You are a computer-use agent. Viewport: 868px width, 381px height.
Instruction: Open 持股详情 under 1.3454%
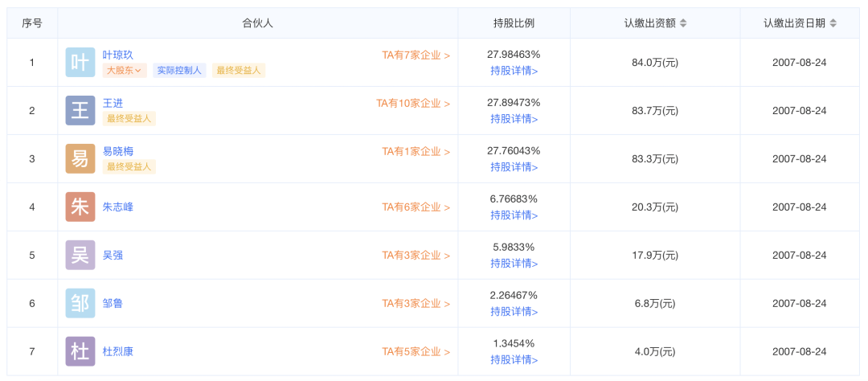click(514, 359)
